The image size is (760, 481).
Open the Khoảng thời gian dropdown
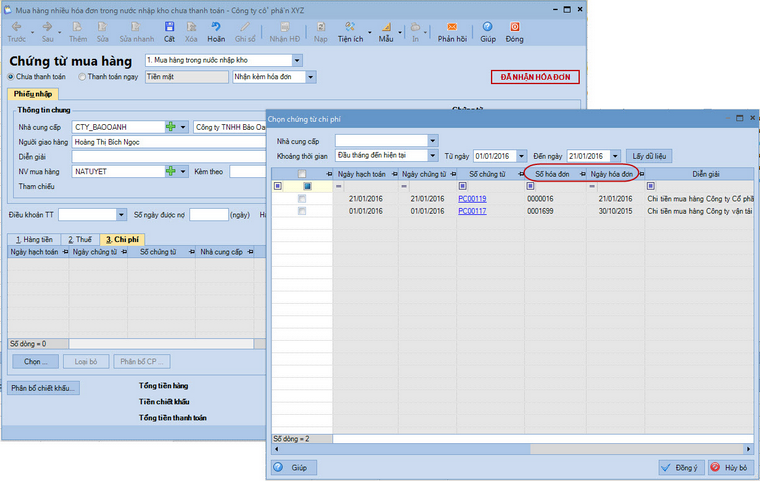click(x=432, y=156)
